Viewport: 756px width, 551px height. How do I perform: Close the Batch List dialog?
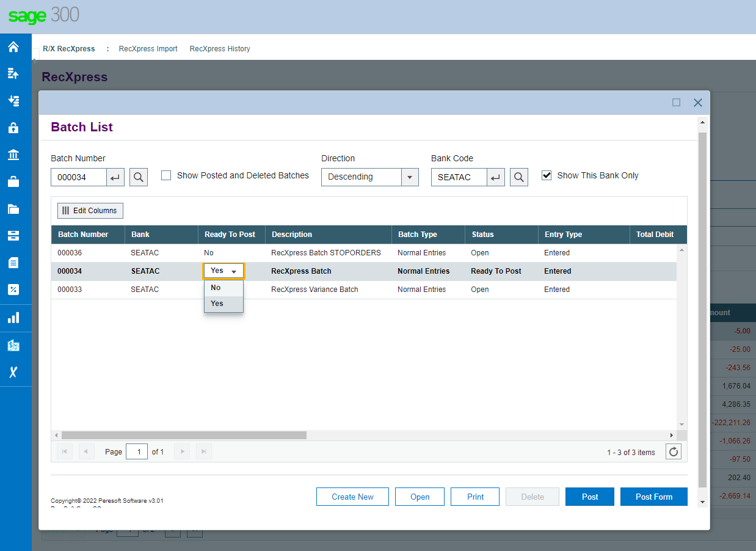tap(698, 103)
